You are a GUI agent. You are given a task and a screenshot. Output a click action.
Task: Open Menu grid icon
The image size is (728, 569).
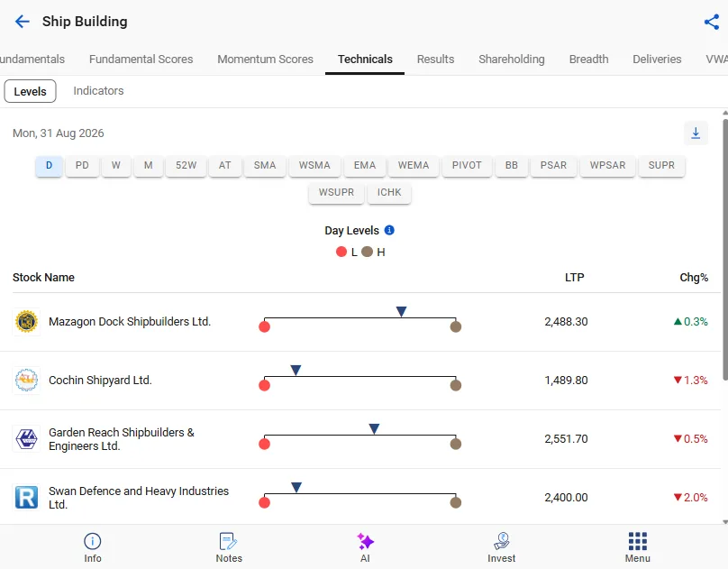[x=638, y=547]
